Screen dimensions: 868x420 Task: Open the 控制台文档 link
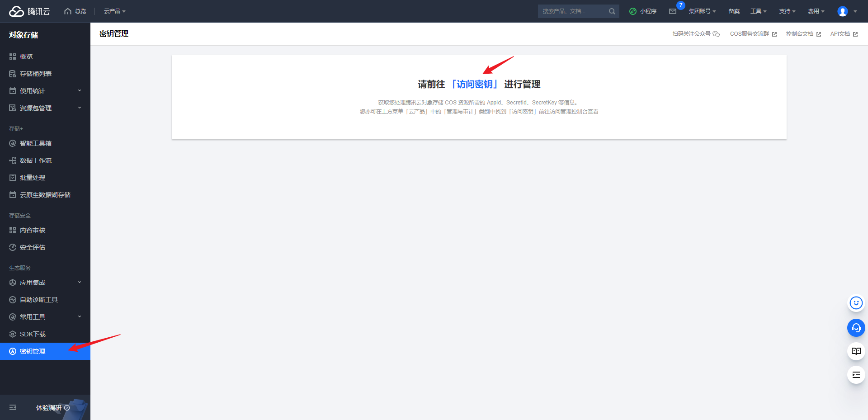pyautogui.click(x=803, y=34)
